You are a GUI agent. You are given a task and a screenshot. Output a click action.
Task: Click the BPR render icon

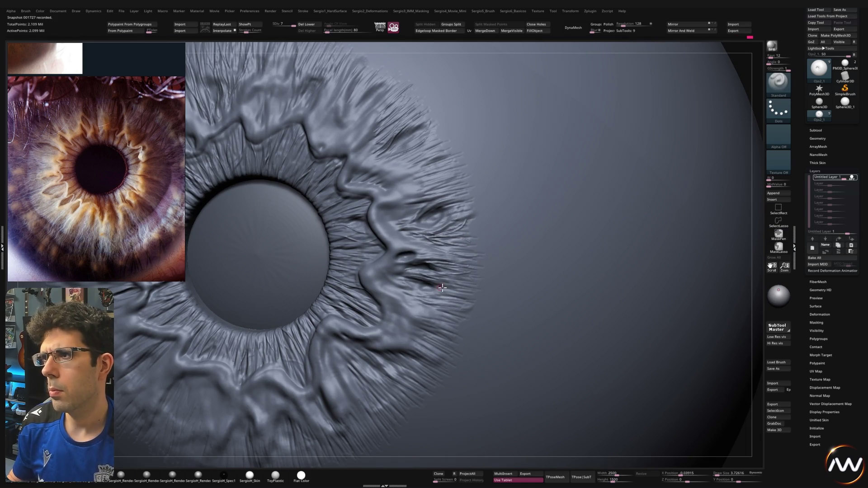point(772,46)
